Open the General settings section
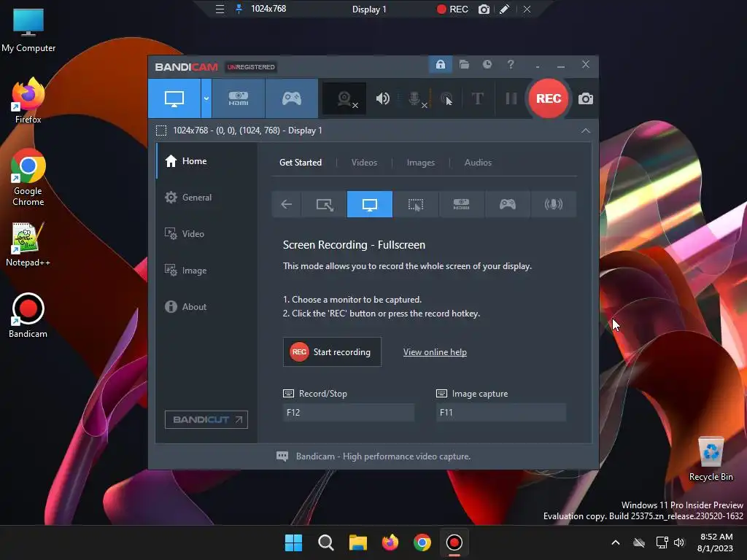Screen dimensions: 747x560 click(x=206, y=198)
